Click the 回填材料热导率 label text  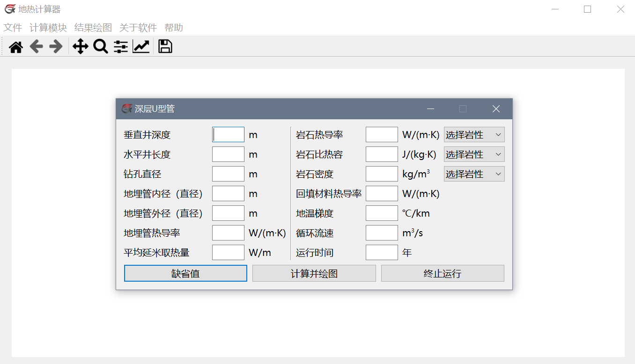pos(329,194)
